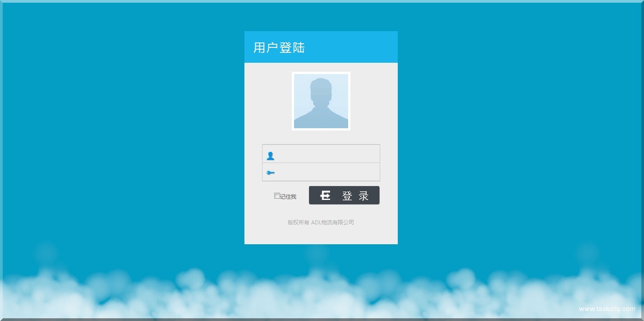
Task: Click the 版权所有 ADL物流有限公司 copyright text
Action: [321, 223]
